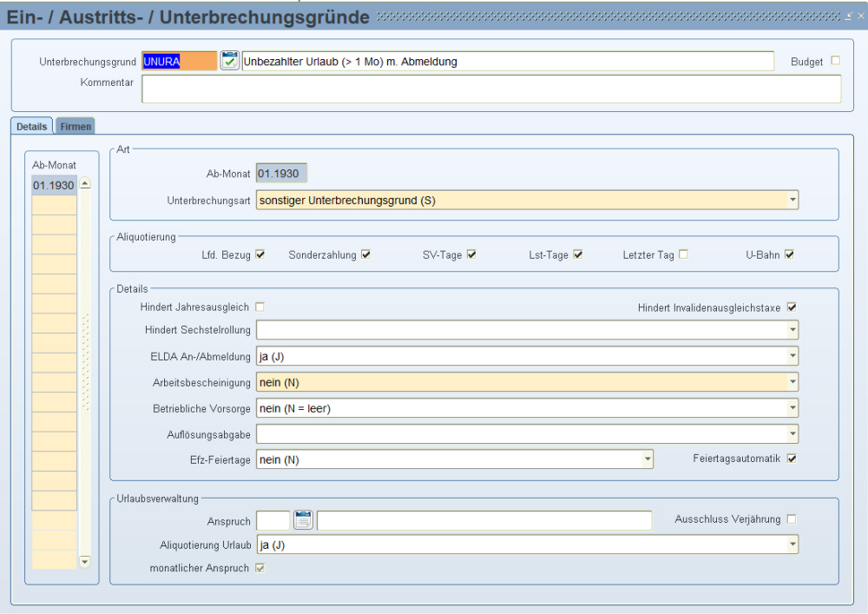Toggle the U-Bahn checkbox
This screenshot has height=614, width=868.
point(789,254)
